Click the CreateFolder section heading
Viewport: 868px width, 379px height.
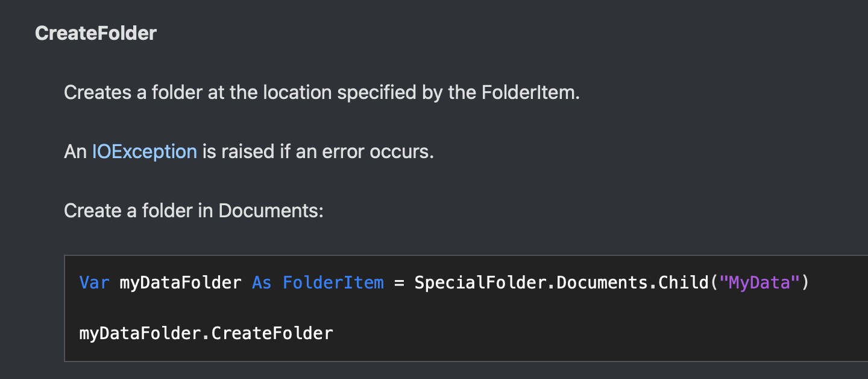point(96,33)
